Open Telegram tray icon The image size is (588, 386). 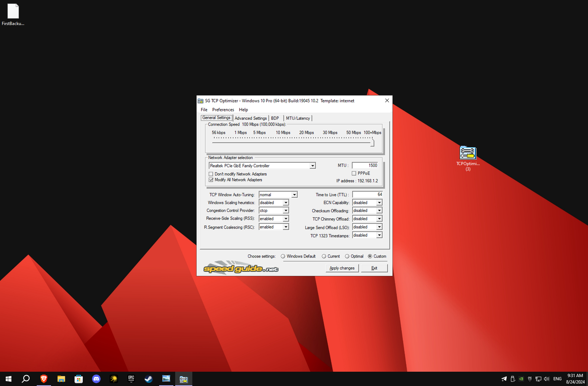504,379
